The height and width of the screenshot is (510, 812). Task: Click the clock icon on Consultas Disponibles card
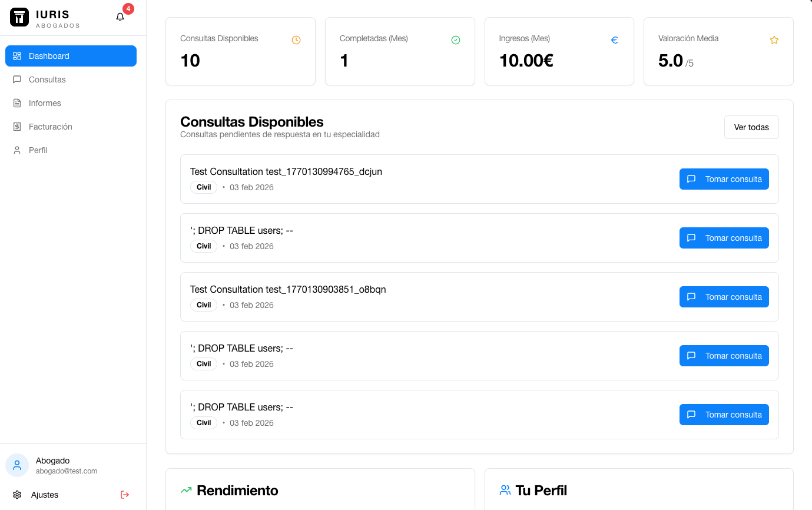pyautogui.click(x=296, y=40)
